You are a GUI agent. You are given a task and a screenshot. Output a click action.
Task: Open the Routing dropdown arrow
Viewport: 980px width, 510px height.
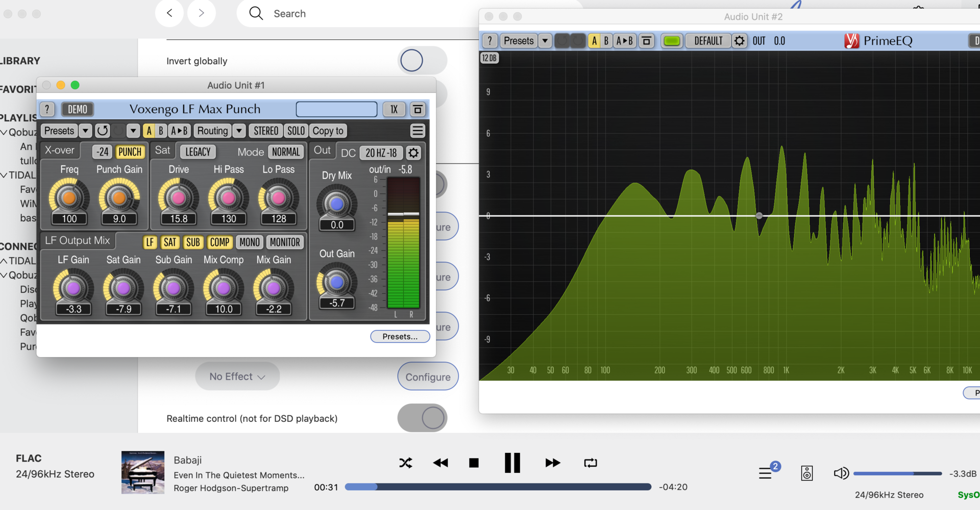coord(239,131)
